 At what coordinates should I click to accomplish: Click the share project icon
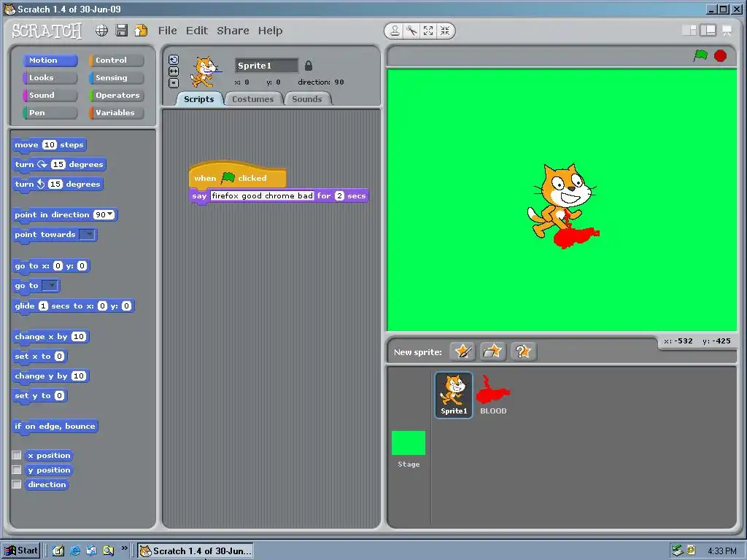coord(141,31)
